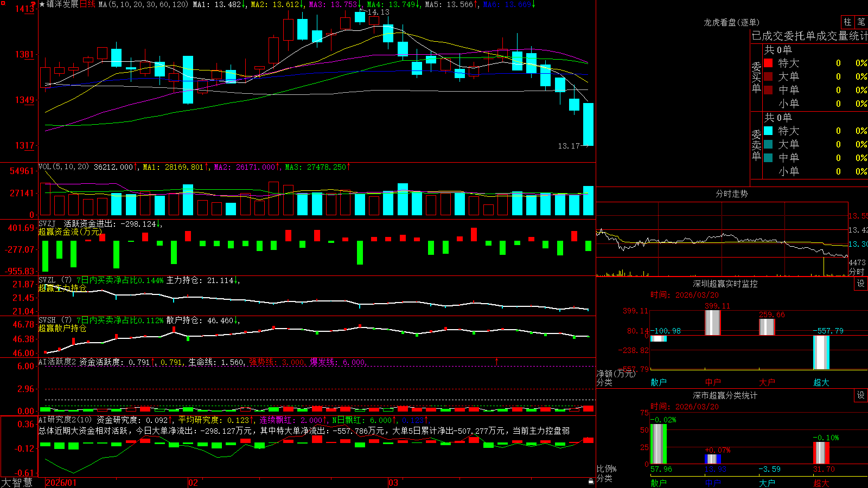Screen dimensions: 868x488
Task: Click the 深圳超赢实时监控 panel title
Action: click(x=725, y=284)
